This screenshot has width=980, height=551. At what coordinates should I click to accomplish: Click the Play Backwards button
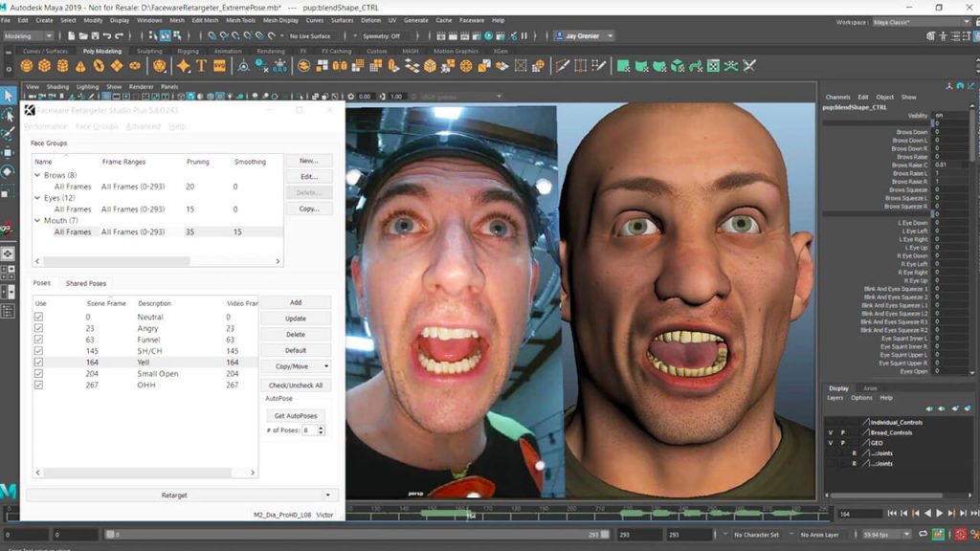point(927,514)
